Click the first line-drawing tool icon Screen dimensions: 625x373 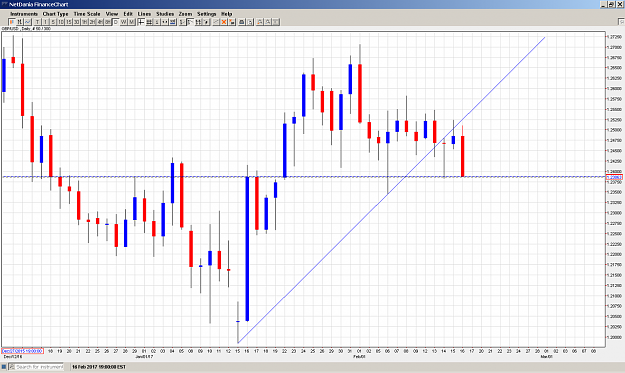click(182, 22)
